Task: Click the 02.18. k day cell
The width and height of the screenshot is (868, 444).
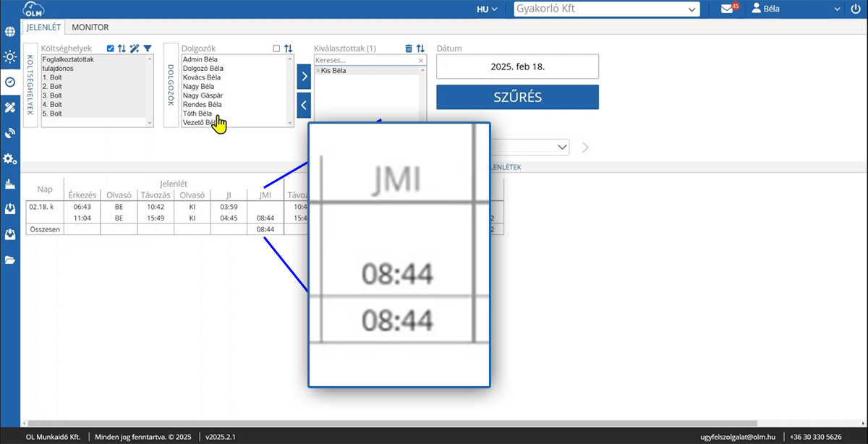Action: pyautogui.click(x=45, y=206)
